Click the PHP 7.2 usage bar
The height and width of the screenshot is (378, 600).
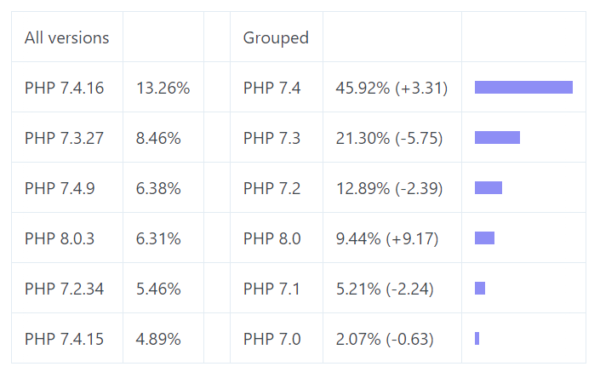[488, 187]
